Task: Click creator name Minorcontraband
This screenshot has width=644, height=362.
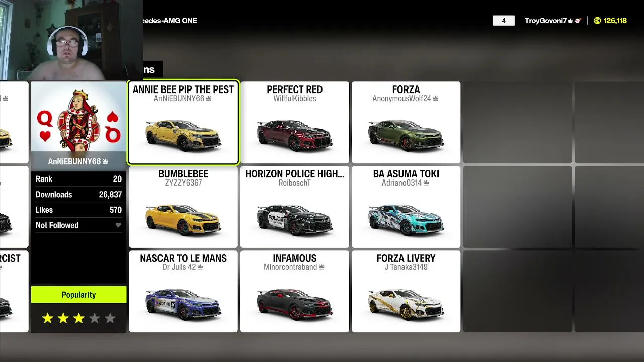Action: tap(290, 267)
